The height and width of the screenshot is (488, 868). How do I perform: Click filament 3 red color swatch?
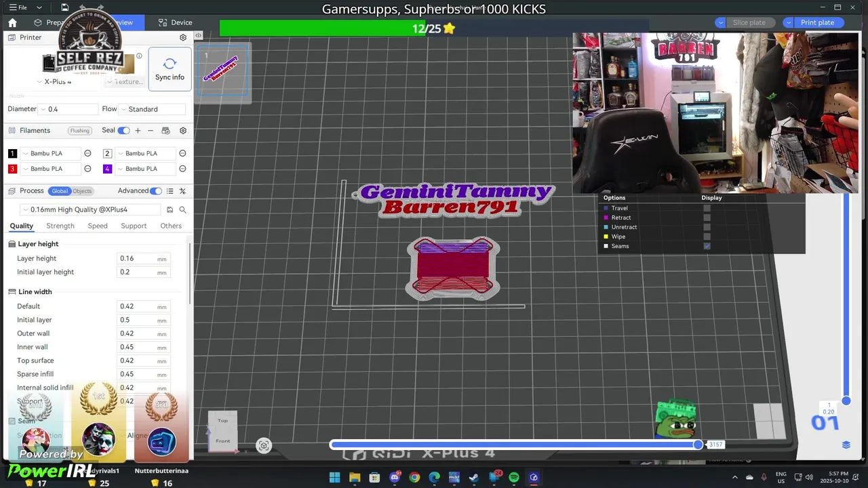12,169
